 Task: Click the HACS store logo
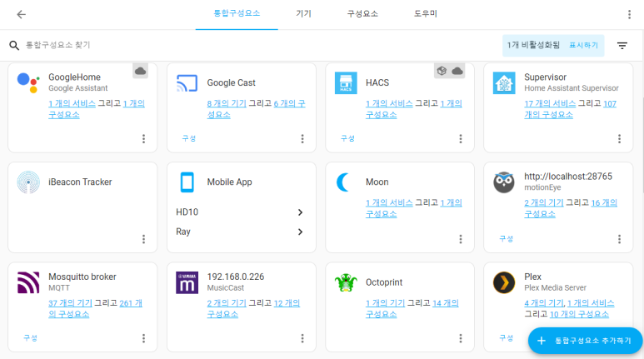[x=346, y=83]
